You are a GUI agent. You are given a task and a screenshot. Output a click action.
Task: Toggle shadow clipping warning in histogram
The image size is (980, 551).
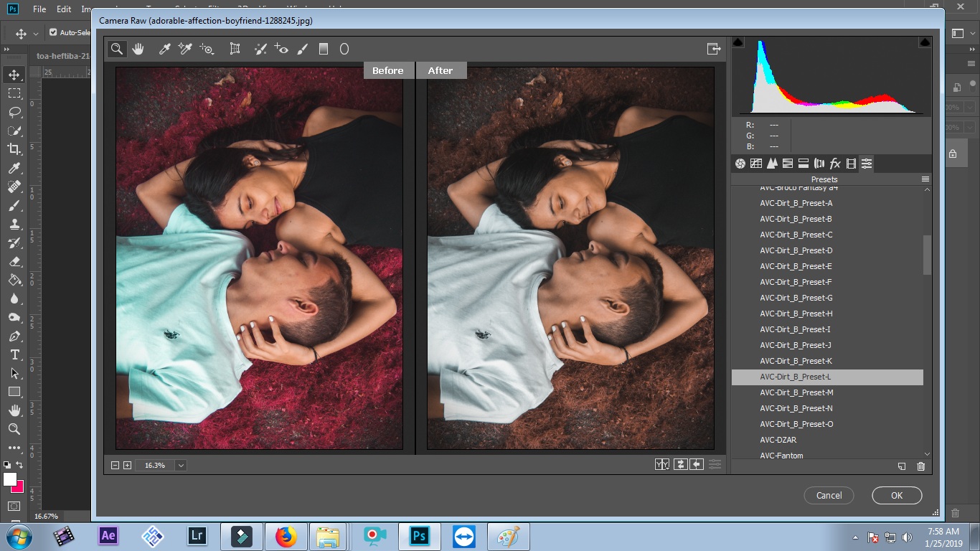tap(738, 43)
